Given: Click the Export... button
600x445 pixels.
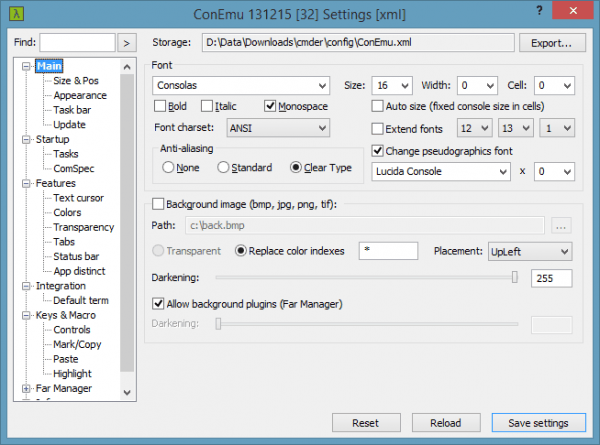Looking at the screenshot, I should [x=550, y=43].
